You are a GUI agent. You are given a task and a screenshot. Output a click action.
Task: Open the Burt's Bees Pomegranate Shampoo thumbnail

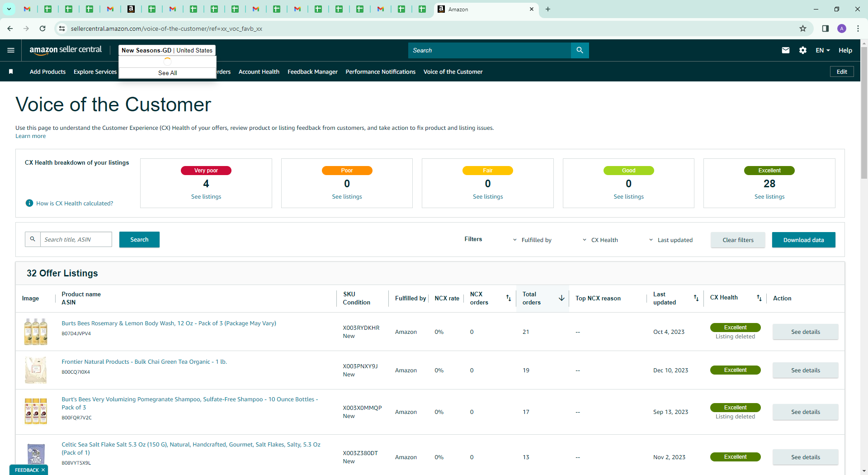tap(36, 411)
